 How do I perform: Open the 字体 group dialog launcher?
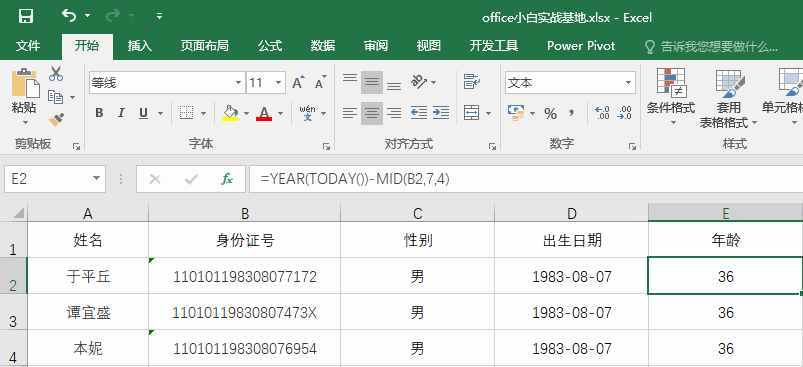tap(326, 147)
